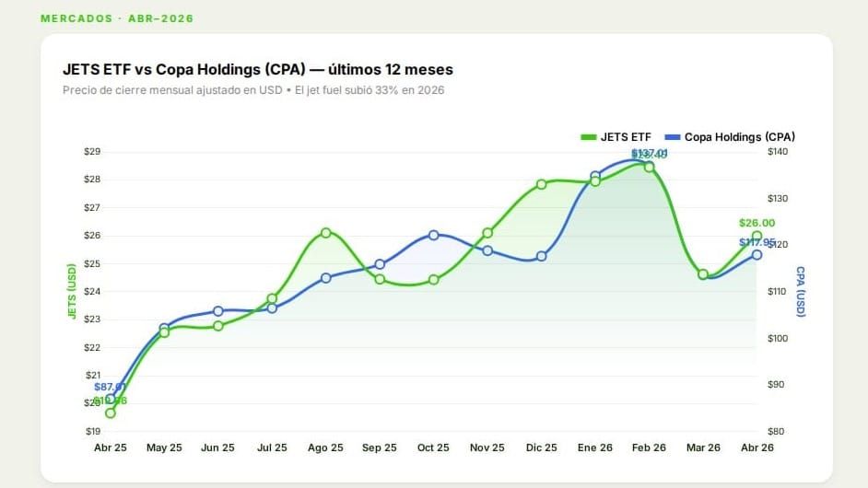Select the JETS data point at Oct 25
Image resolution: width=868 pixels, height=488 pixels.
point(434,280)
